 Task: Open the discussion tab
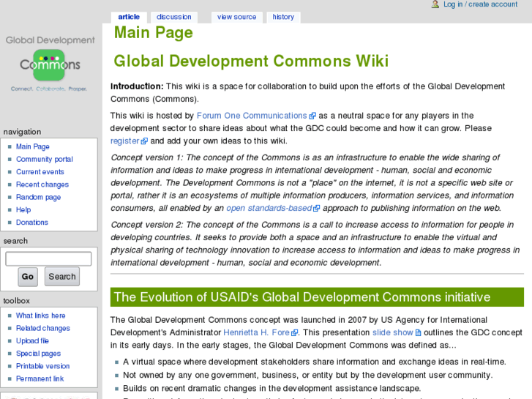click(x=173, y=17)
